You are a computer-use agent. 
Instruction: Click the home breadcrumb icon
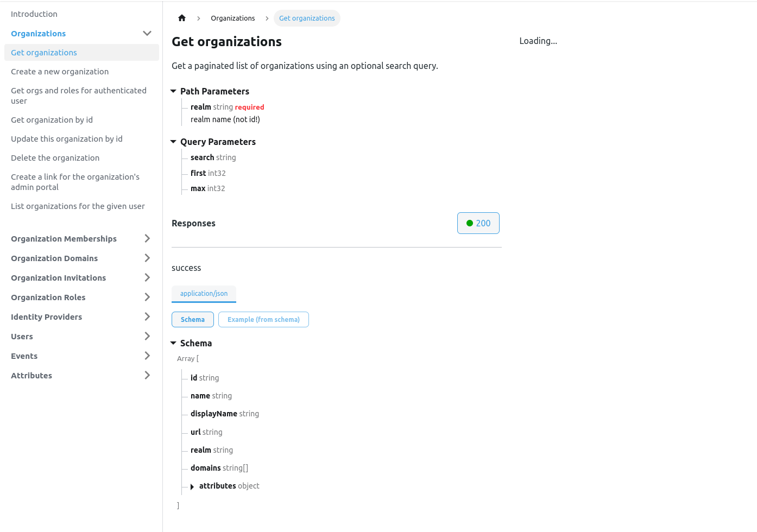(181, 17)
